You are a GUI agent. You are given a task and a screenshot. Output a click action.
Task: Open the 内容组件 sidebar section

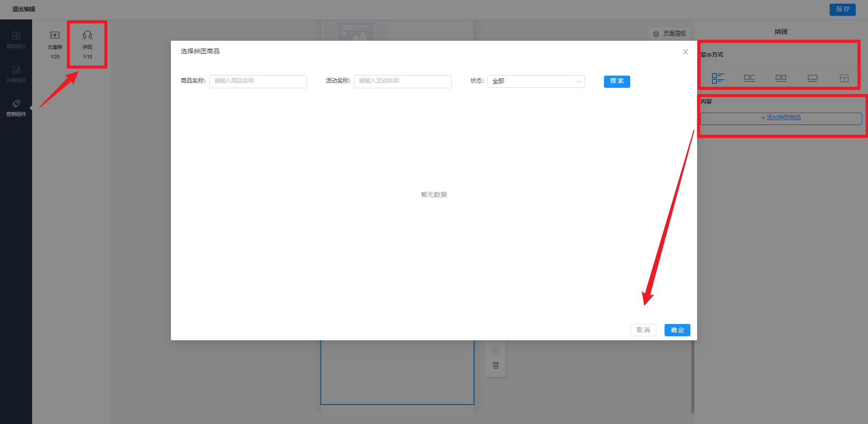click(16, 74)
